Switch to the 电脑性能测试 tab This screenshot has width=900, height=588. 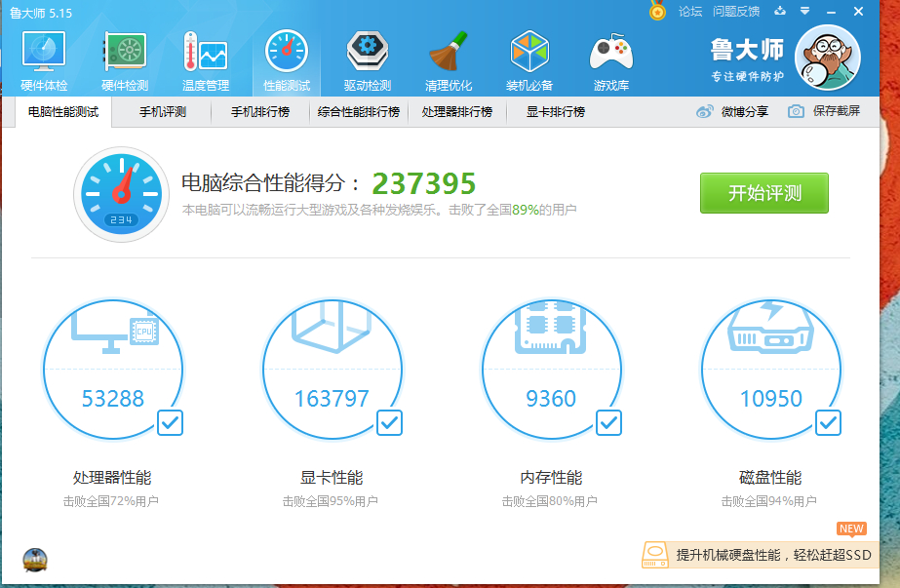point(63,112)
